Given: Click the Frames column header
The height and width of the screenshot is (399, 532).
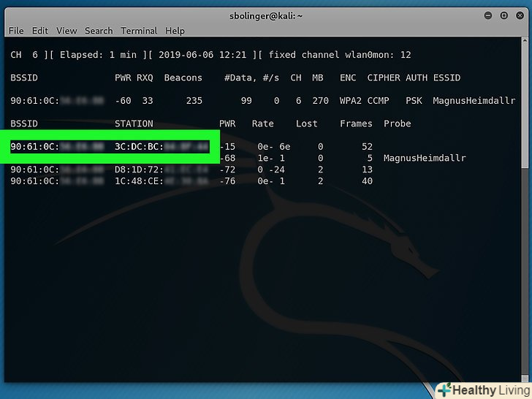Looking at the screenshot, I should [356, 123].
